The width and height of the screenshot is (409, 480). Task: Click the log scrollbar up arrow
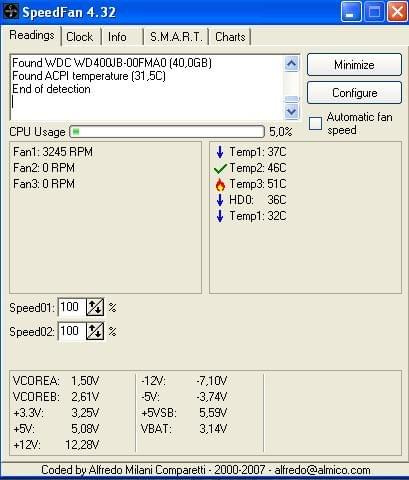(292, 63)
